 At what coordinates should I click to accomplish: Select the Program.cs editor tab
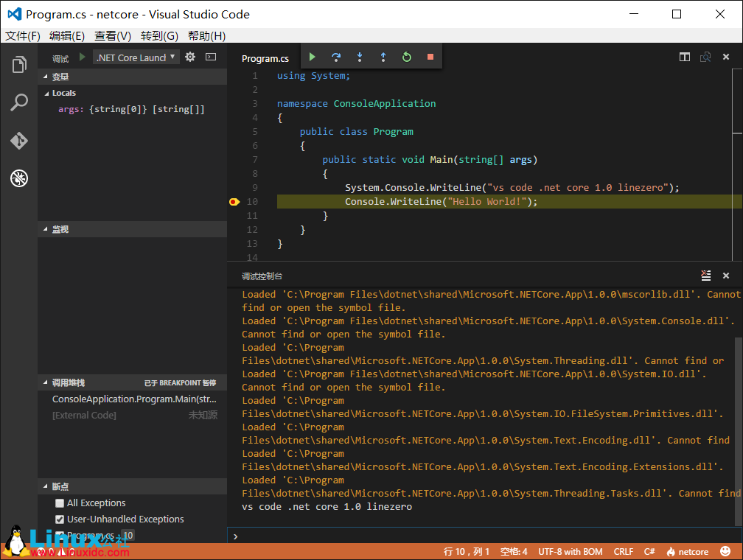click(x=265, y=58)
